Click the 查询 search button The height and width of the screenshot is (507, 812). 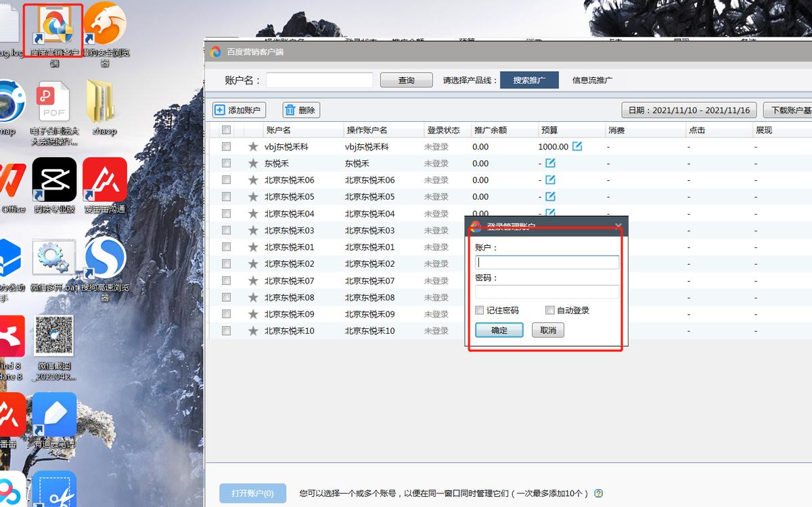pos(405,79)
